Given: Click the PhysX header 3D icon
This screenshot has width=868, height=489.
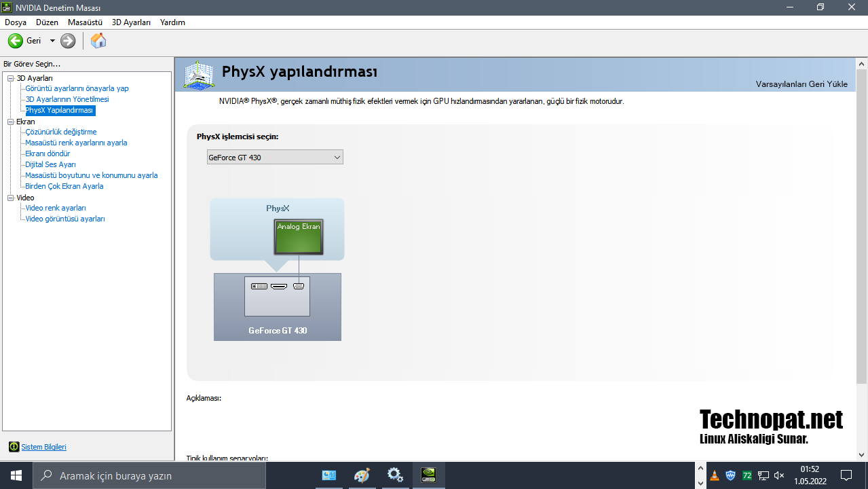Looking at the screenshot, I should point(199,75).
